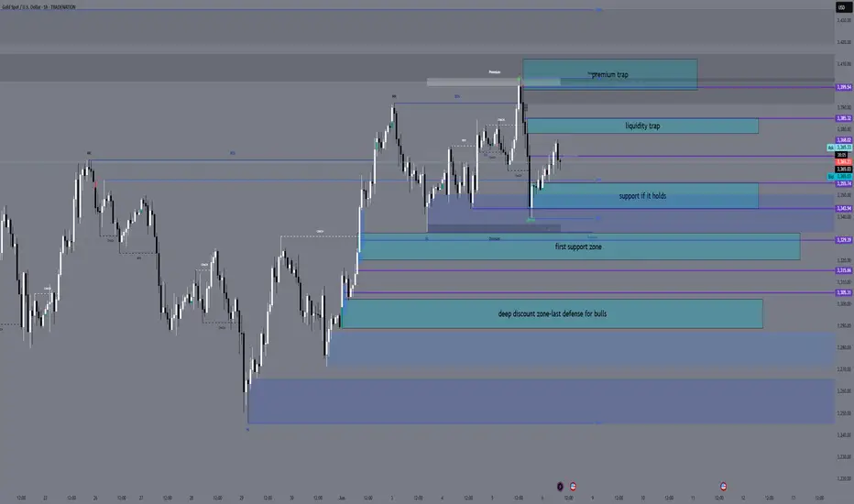Open the purple dollar-sign event icon above the time axis
This screenshot has width=854, height=504.
[x=560, y=487]
